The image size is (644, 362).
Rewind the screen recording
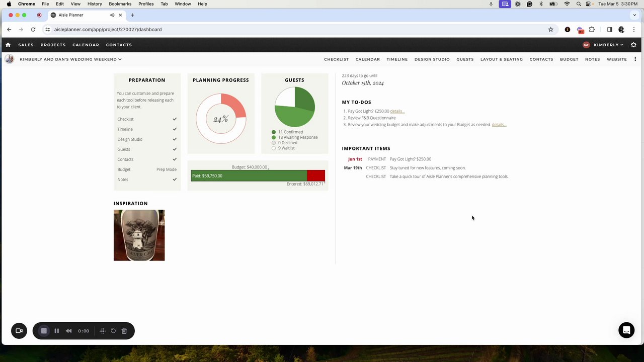pyautogui.click(x=68, y=331)
